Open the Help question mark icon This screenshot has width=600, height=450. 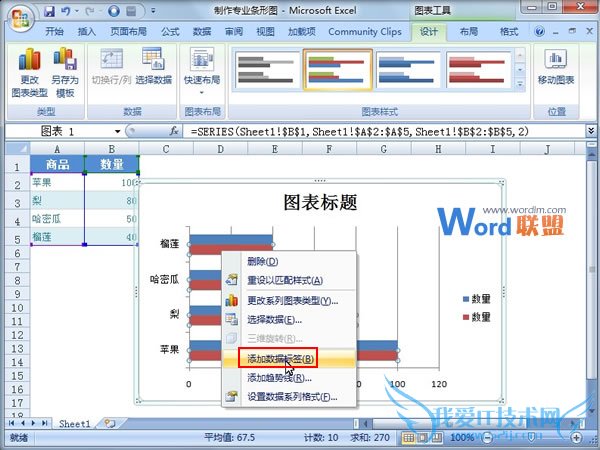(540, 31)
